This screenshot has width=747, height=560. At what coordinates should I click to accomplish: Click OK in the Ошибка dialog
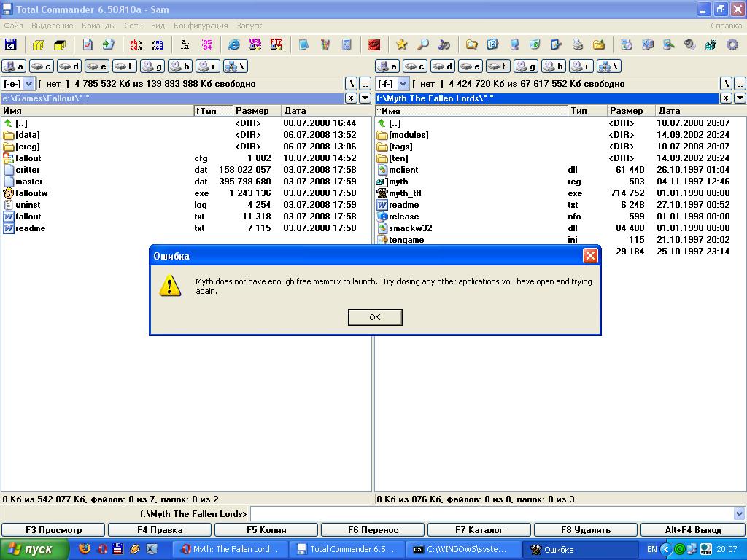[375, 317]
